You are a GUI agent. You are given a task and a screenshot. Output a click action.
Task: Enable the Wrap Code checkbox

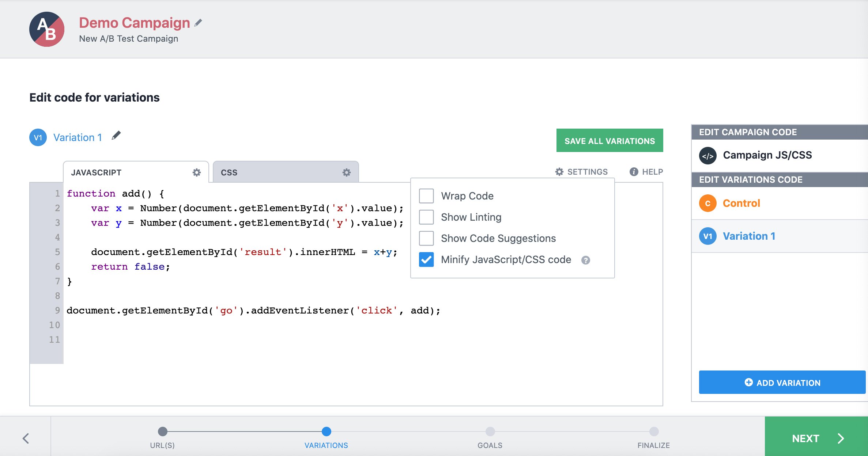(426, 196)
